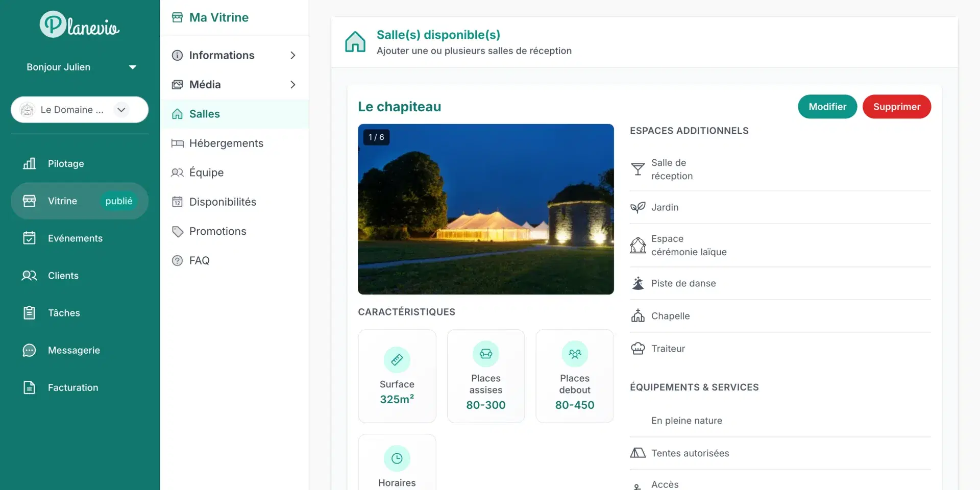The image size is (980, 490).
Task: Open the Le Domaine venue selector
Action: click(80, 110)
